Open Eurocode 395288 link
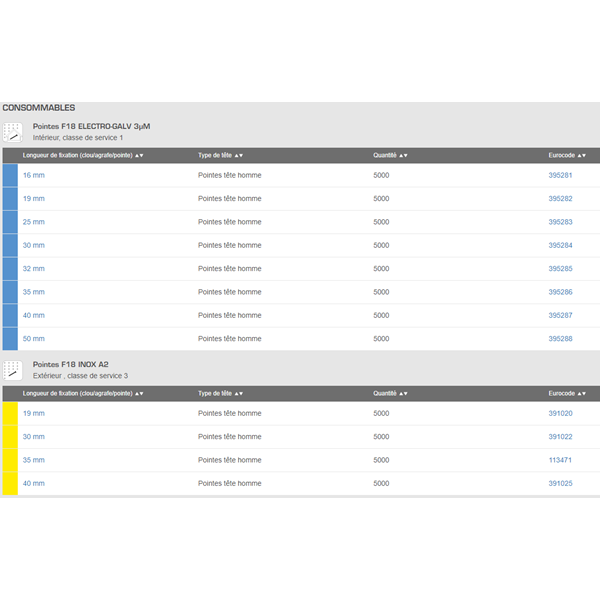The width and height of the screenshot is (600, 600). point(560,339)
